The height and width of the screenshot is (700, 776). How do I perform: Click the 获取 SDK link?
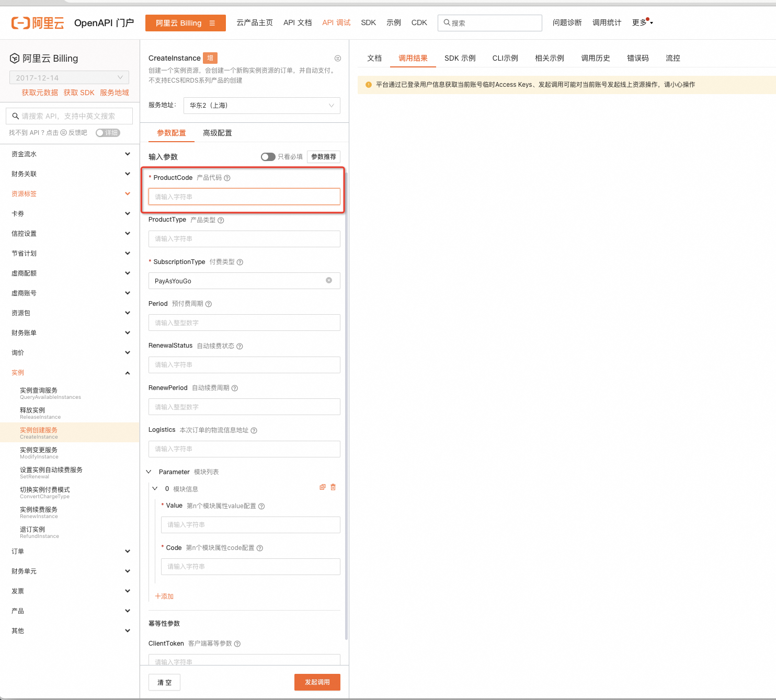coord(79,93)
